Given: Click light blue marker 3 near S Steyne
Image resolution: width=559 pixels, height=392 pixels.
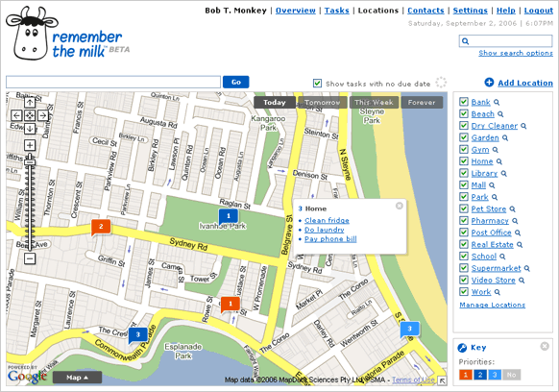Looking at the screenshot, I should [409, 330].
